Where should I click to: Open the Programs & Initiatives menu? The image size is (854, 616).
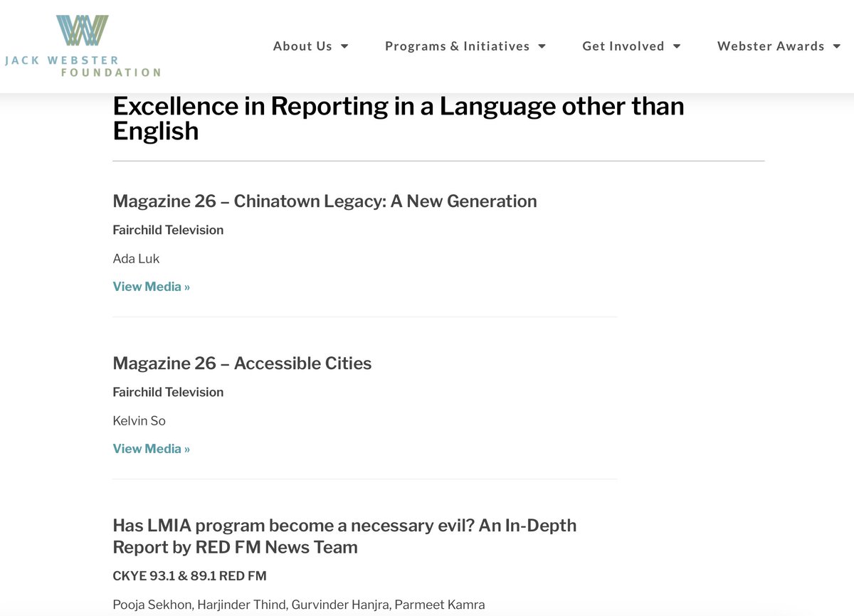click(457, 46)
